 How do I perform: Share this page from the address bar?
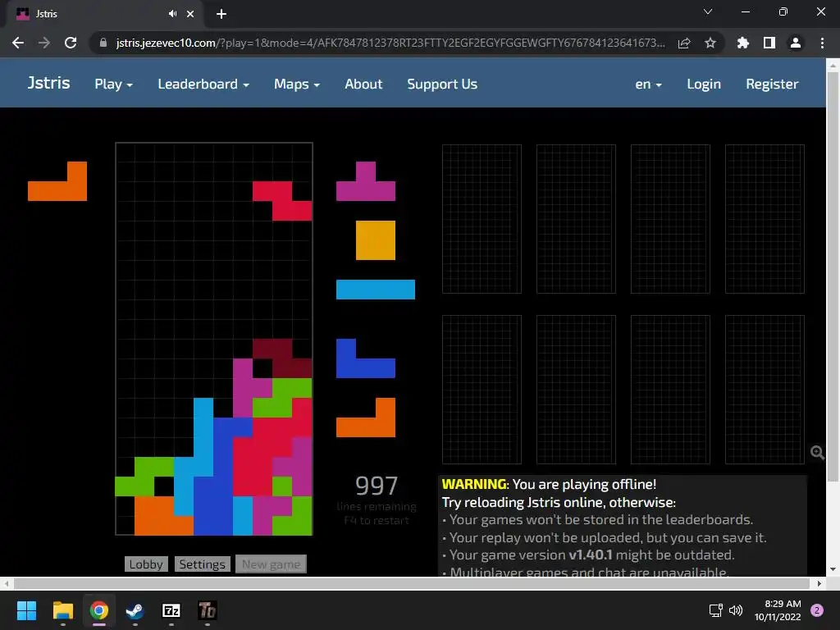684,43
